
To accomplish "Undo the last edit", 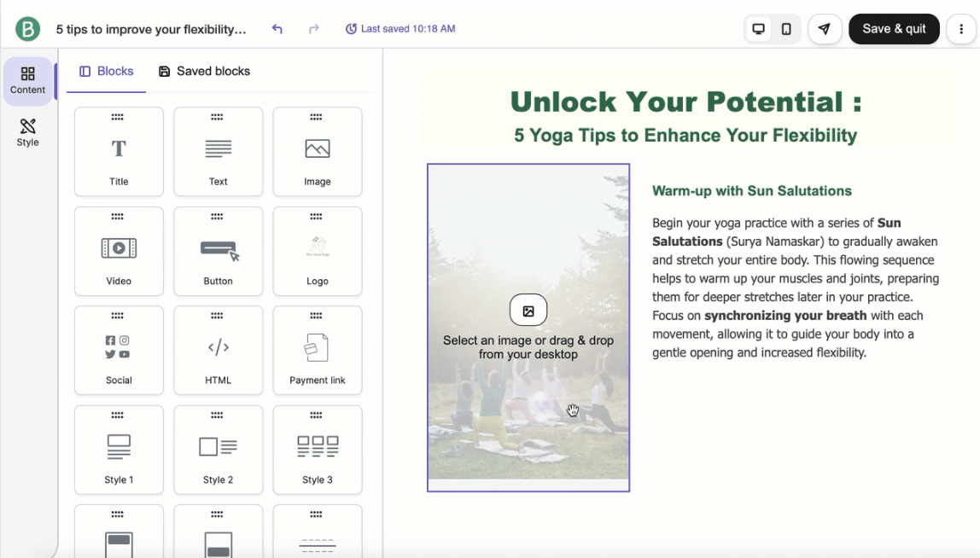I will (x=277, y=29).
